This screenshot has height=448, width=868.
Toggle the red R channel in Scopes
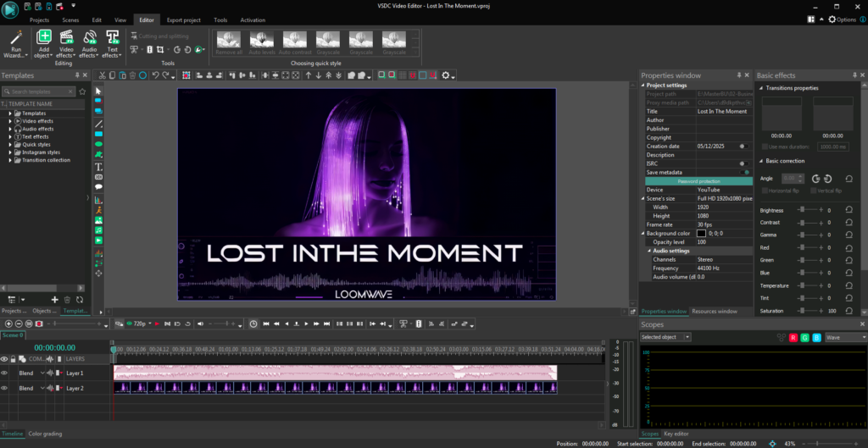click(x=793, y=337)
